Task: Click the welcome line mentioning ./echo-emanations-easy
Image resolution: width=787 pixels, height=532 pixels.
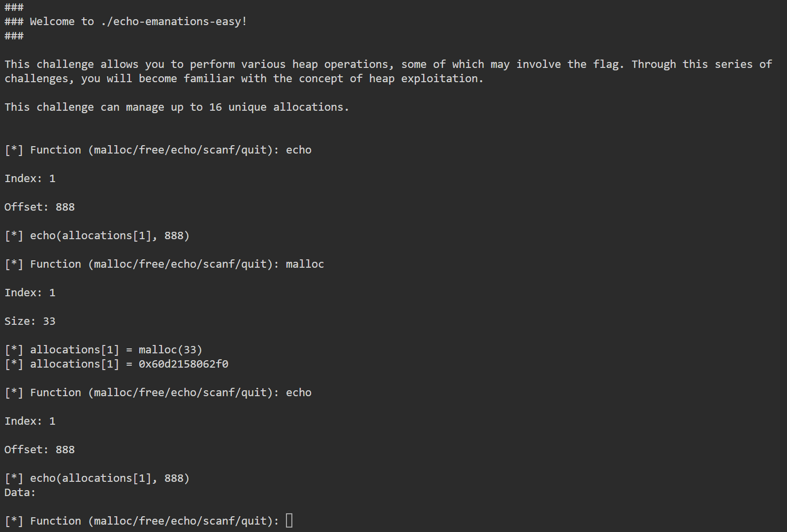Action: [x=126, y=22]
